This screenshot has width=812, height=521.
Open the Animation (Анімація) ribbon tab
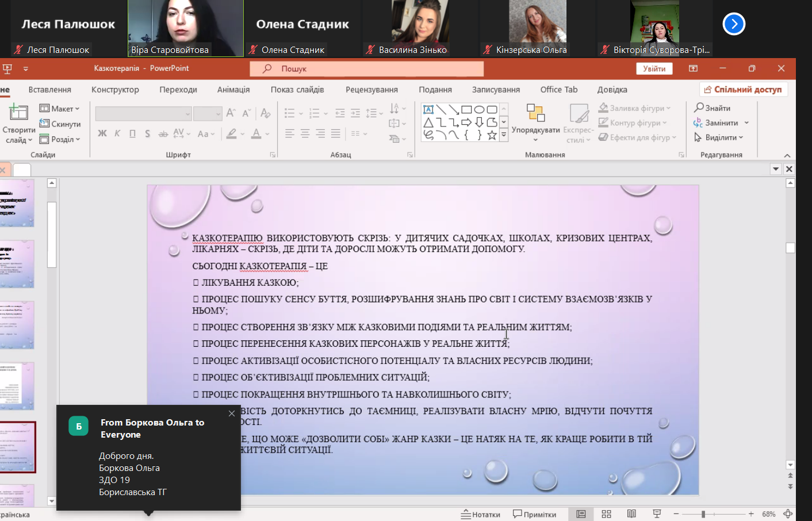point(233,90)
